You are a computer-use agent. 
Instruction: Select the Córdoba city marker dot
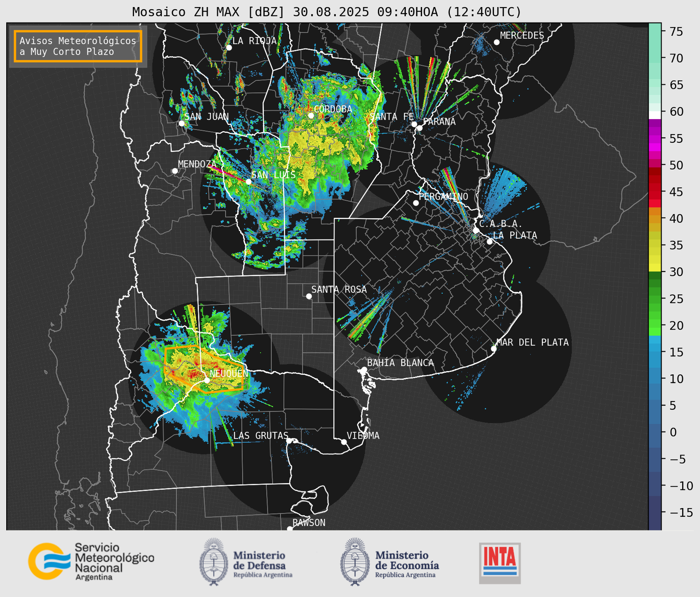311,115
